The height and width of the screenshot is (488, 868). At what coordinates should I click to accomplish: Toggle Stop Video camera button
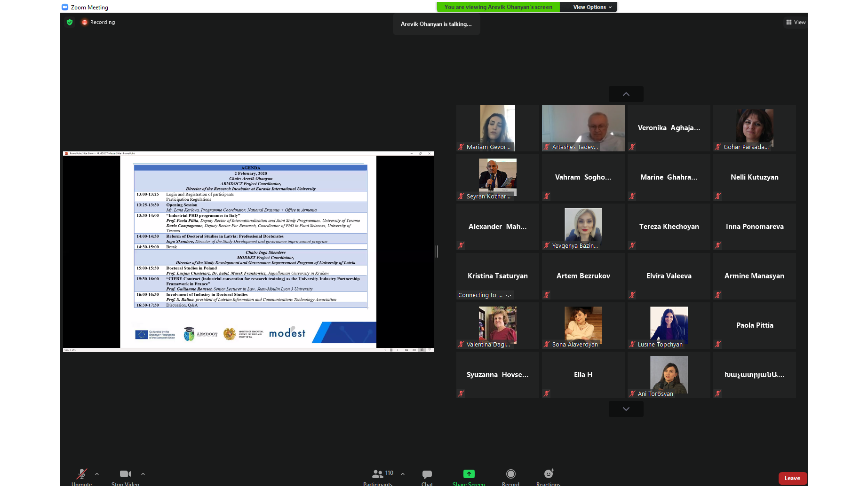pos(125,474)
